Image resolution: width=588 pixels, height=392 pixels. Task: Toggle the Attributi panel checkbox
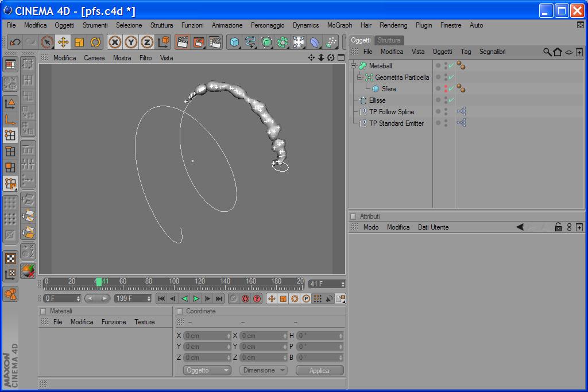pyautogui.click(x=353, y=216)
